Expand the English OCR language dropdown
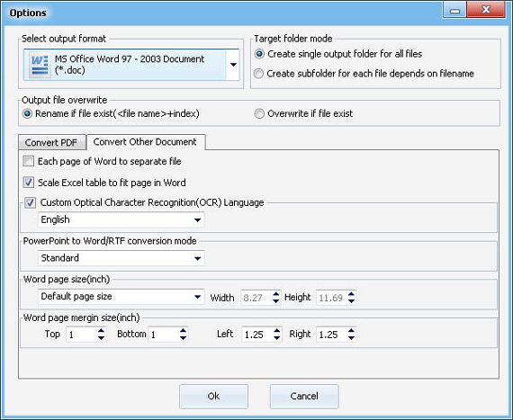 [197, 220]
